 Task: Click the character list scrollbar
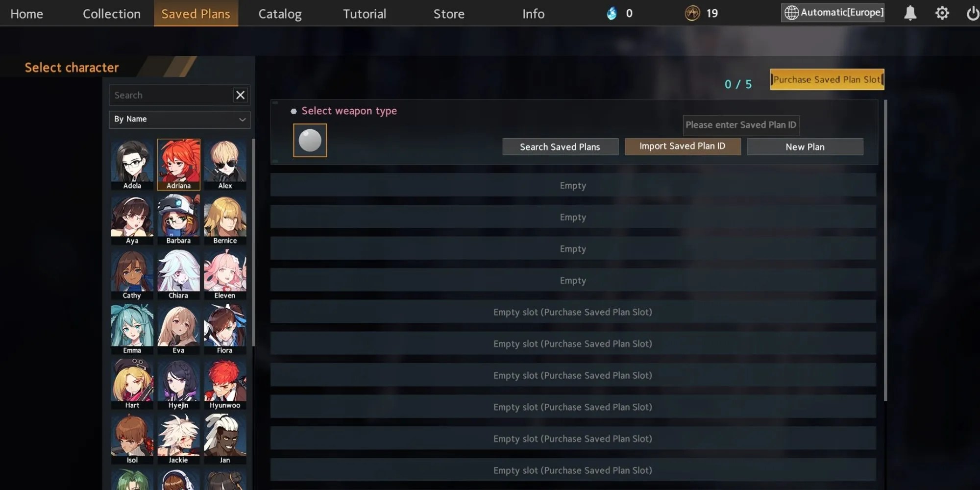(x=253, y=243)
